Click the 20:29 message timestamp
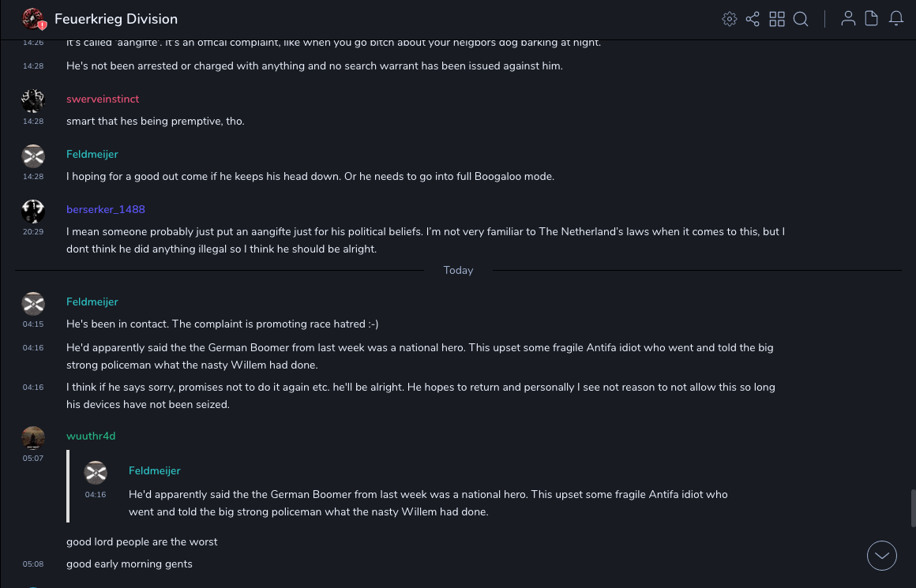The image size is (916, 588). [33, 232]
